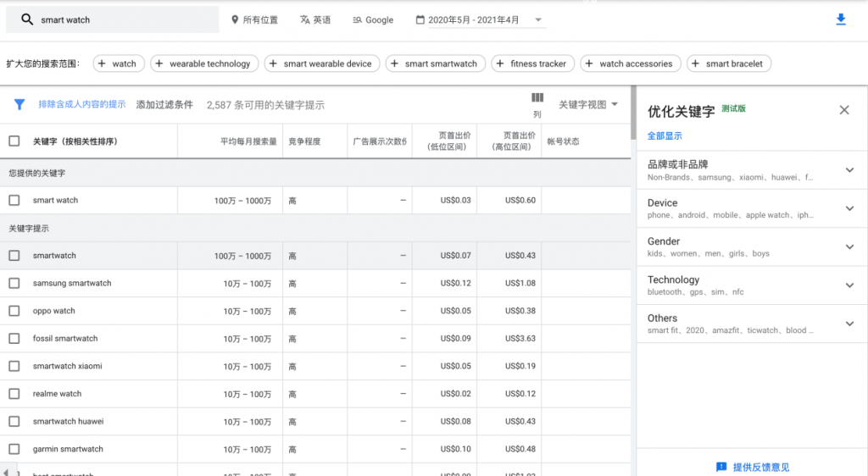
Task: Sort by 关键字 (按相关性排序) column header
Action: pyautogui.click(x=75, y=141)
